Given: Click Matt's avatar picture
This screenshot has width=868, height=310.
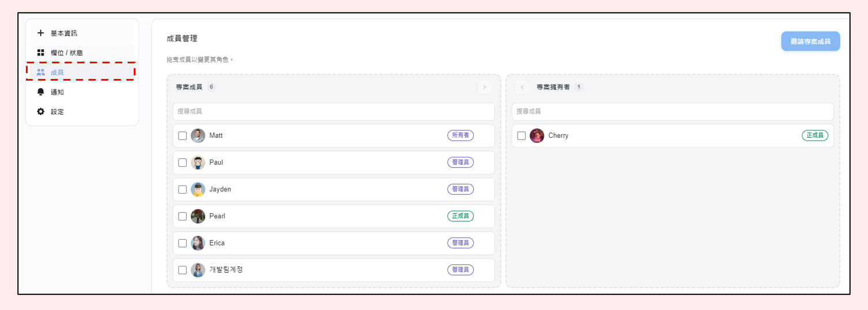Looking at the screenshot, I should point(198,135).
